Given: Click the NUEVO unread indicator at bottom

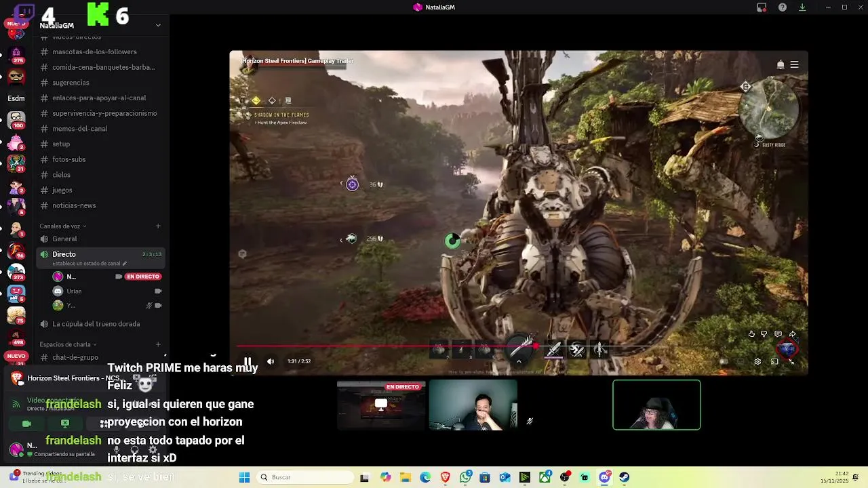Looking at the screenshot, I should (x=16, y=356).
